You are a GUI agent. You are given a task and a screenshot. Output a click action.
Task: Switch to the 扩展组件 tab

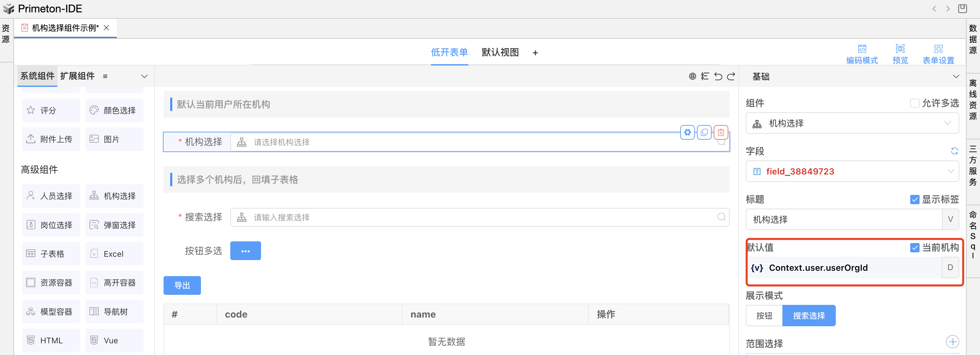click(x=77, y=76)
